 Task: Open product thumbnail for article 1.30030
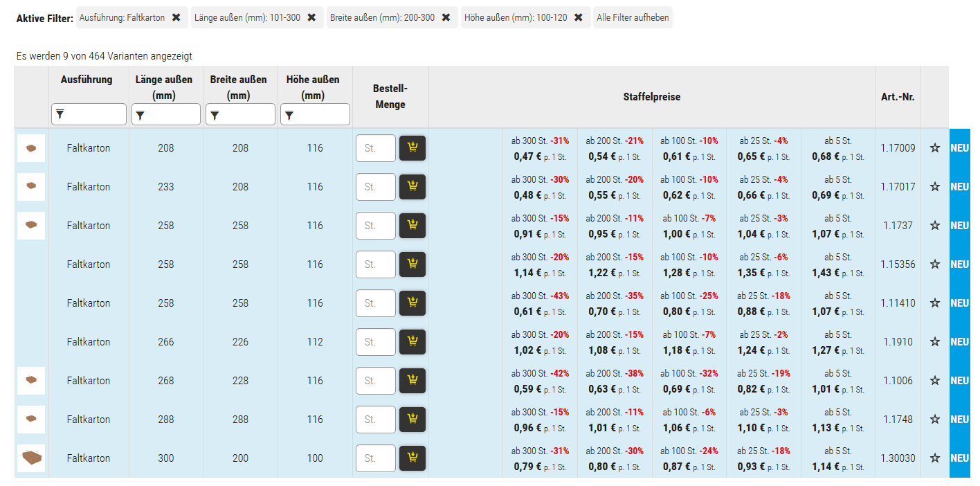pyautogui.click(x=31, y=458)
